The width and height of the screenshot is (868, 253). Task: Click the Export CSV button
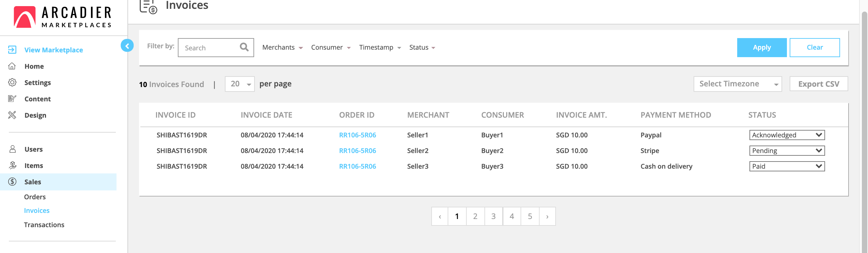(x=818, y=84)
